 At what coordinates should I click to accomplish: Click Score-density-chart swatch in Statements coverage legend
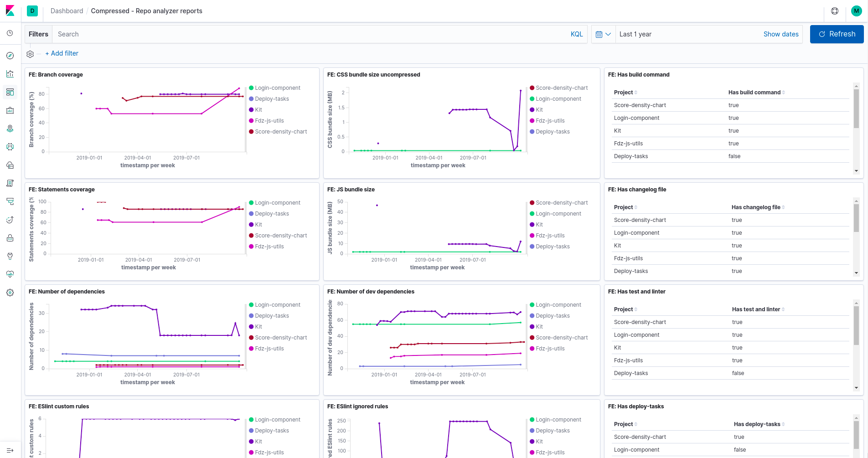pyautogui.click(x=251, y=236)
